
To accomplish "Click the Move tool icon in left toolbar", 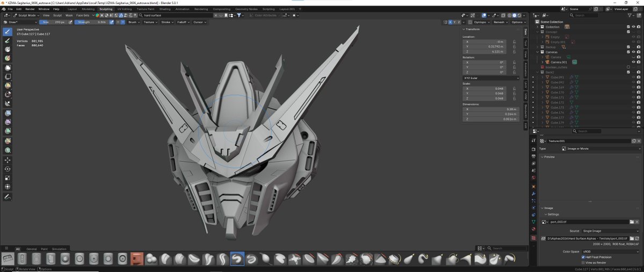I will point(8,160).
